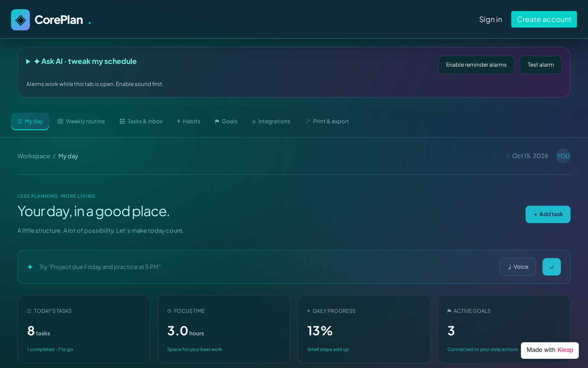Screen dimensions: 588x368
Task: Click the Workspace breadcrumb link
Action: (34, 156)
